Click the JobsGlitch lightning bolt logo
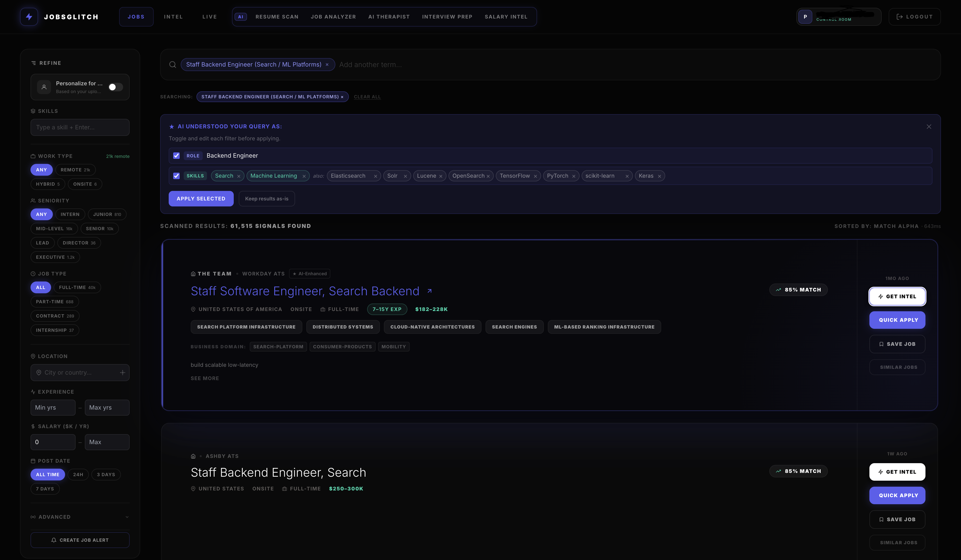 click(x=29, y=17)
